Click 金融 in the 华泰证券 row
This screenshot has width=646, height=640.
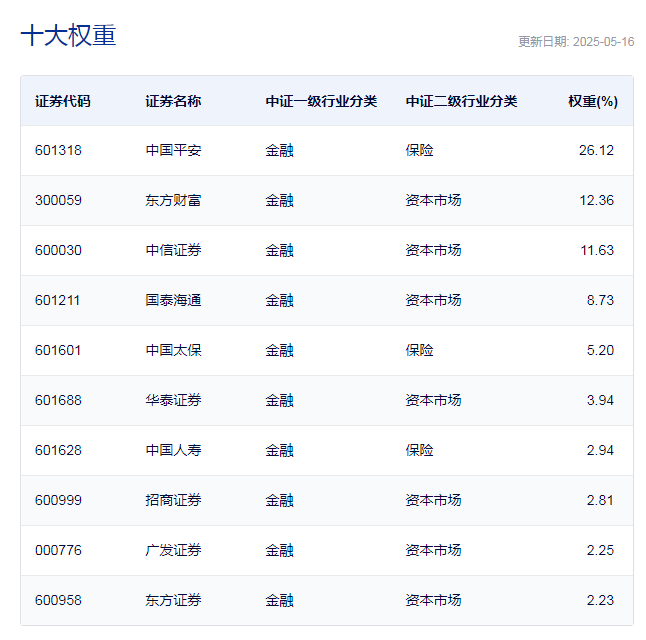pos(279,400)
